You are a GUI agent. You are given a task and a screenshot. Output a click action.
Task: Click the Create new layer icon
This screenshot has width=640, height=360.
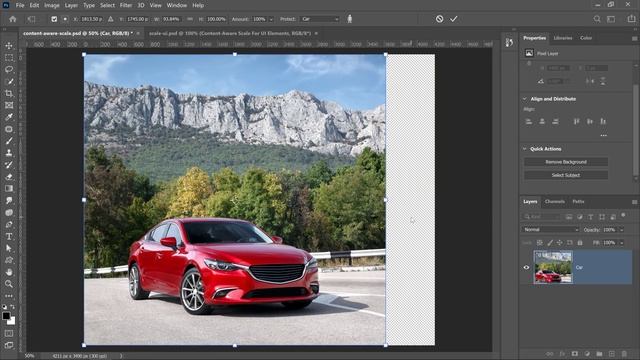tap(611, 353)
